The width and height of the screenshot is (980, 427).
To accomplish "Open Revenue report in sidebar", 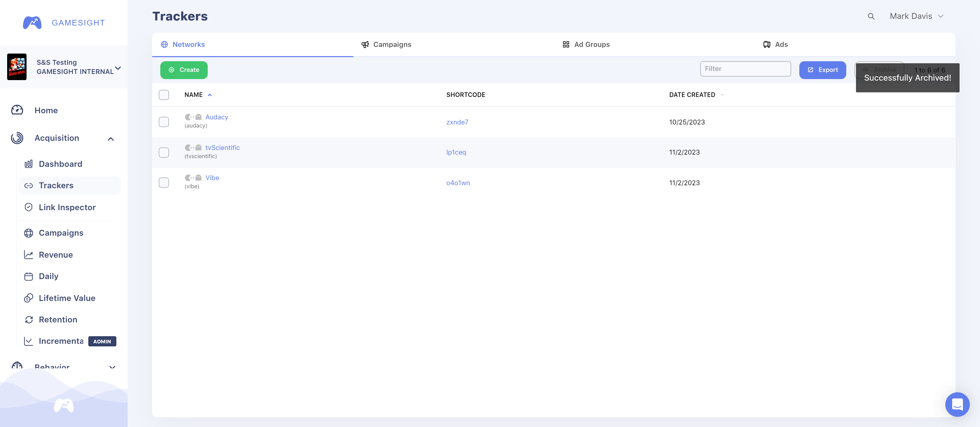I will pyautogui.click(x=56, y=255).
